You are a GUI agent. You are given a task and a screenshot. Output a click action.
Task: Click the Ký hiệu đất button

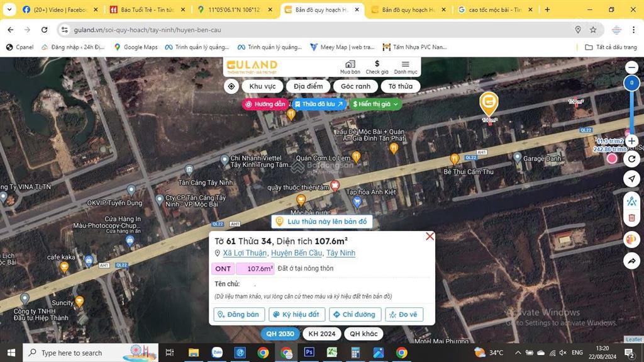[x=297, y=314]
